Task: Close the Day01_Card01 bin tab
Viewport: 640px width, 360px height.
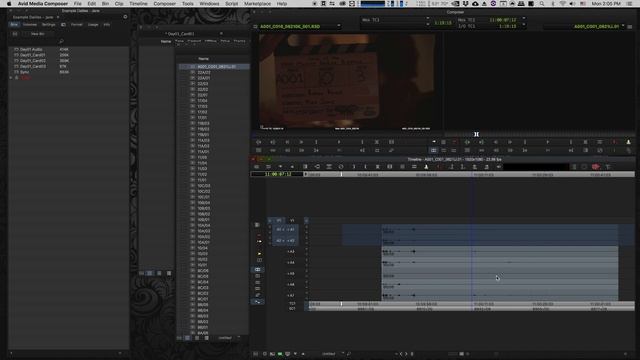Action: coord(221,33)
